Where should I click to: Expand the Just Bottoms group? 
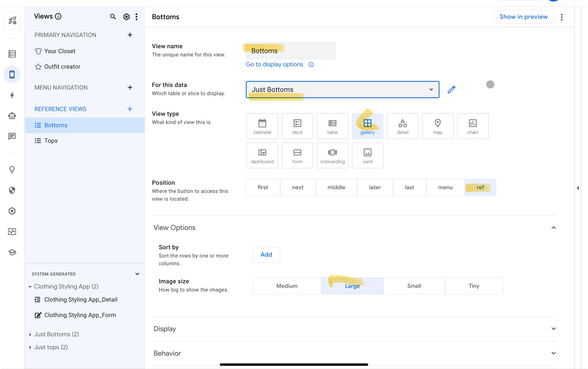30,334
